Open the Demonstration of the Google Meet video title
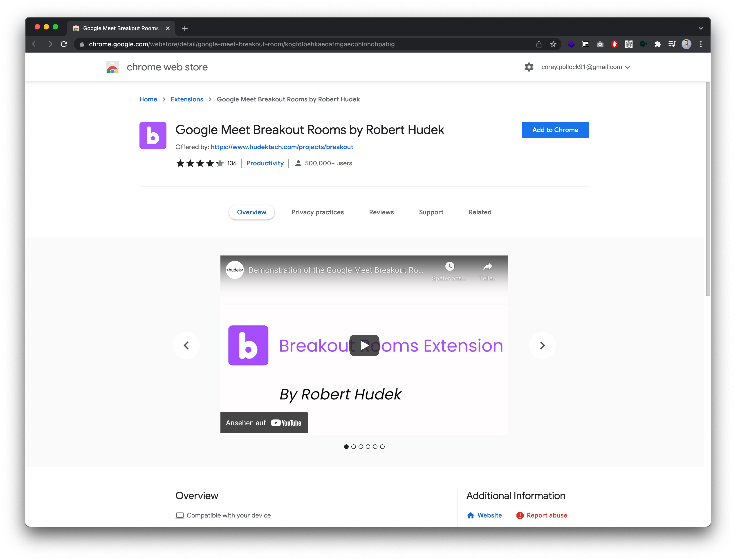 tap(336, 270)
